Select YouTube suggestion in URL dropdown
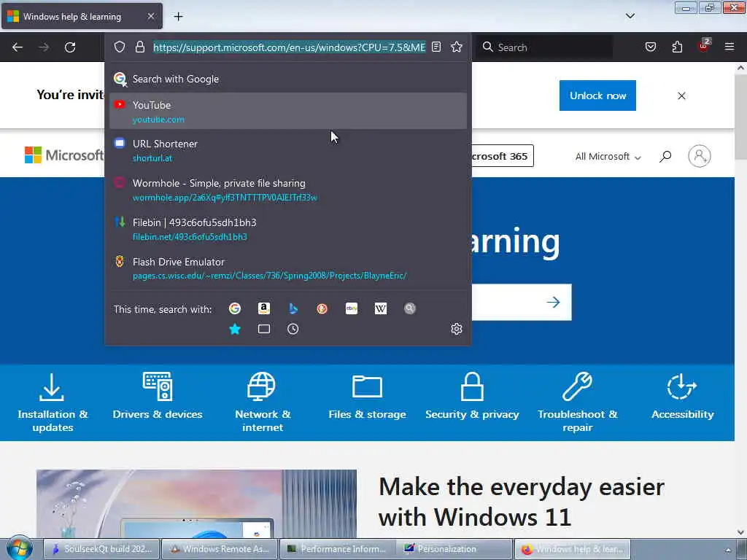The image size is (747, 560). tap(287, 112)
